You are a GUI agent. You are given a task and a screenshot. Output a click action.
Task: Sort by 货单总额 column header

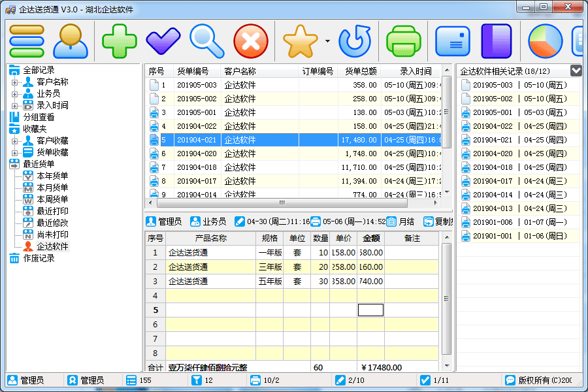359,71
